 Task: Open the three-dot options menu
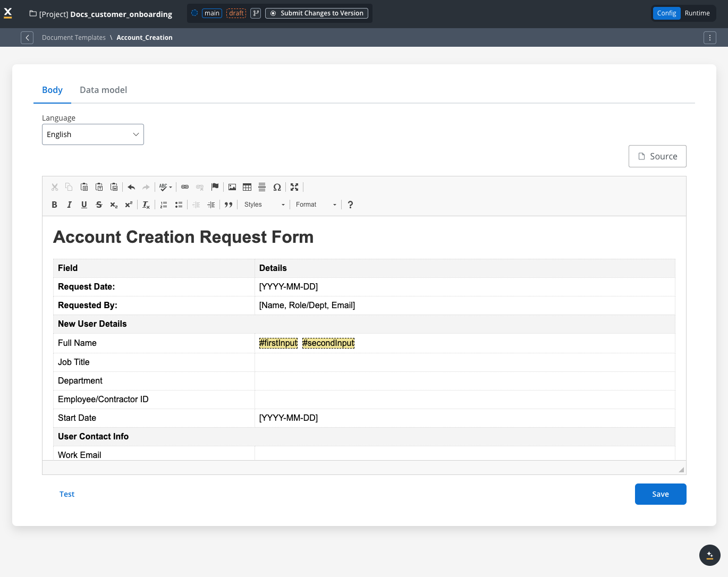(710, 38)
